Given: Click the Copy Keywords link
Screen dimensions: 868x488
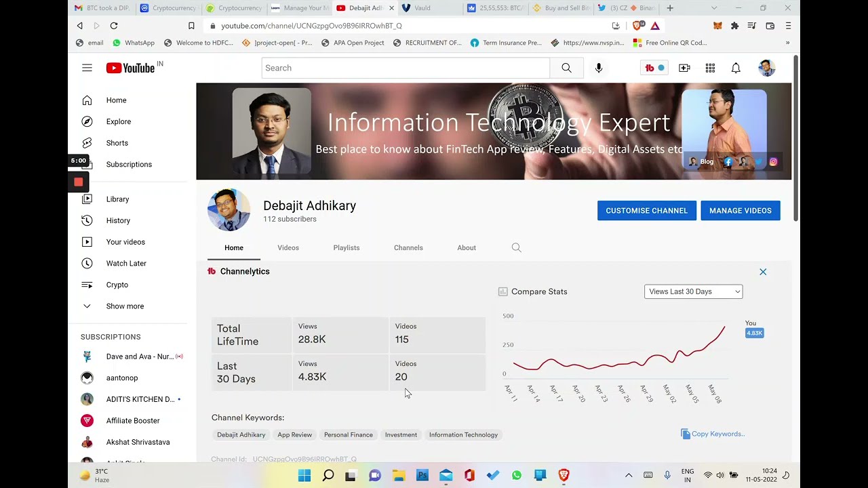Looking at the screenshot, I should pos(718,434).
